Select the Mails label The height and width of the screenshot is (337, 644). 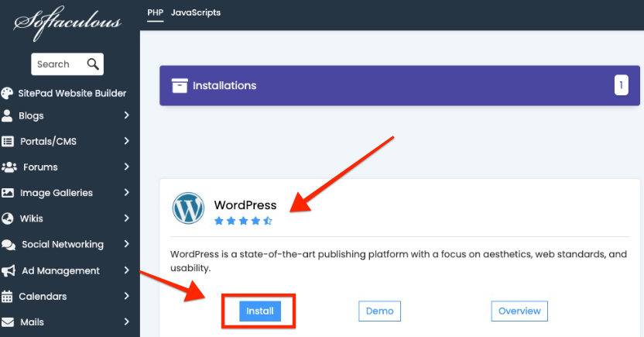32,322
